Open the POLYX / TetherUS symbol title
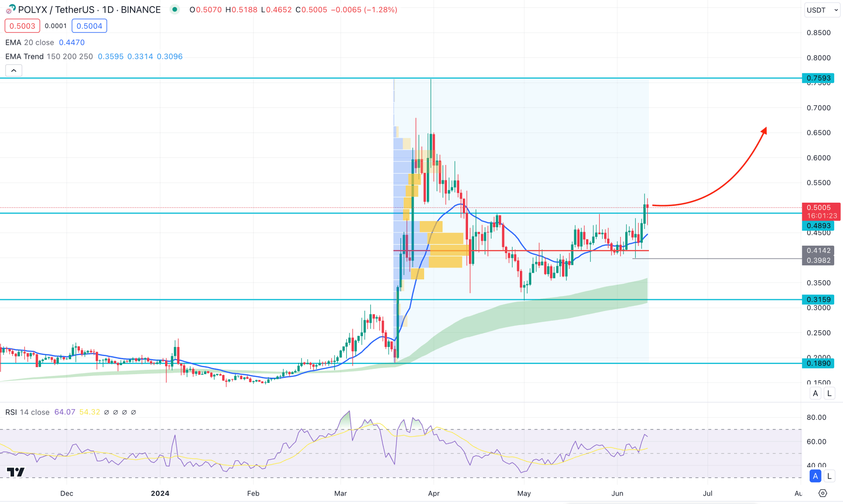843x504 pixels. [89, 10]
